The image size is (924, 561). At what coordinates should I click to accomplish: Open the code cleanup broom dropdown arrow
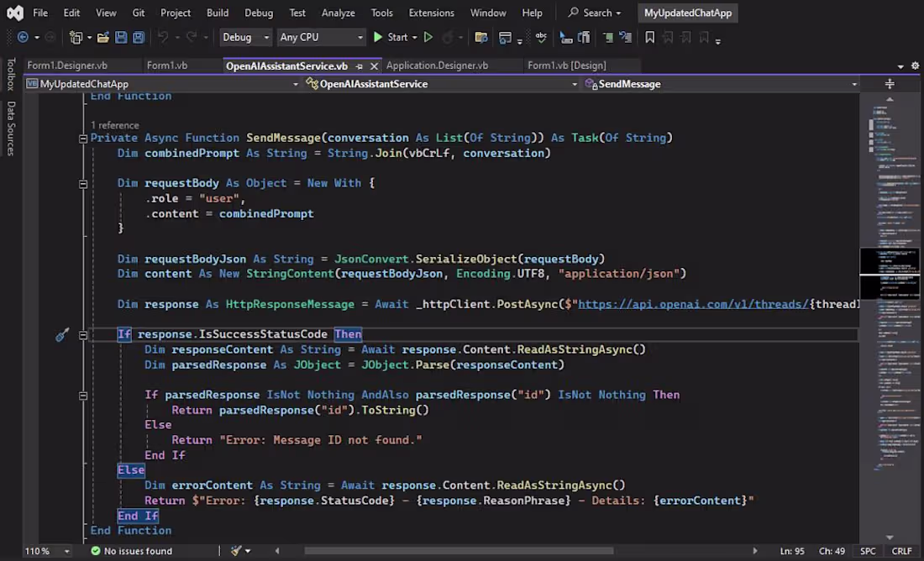(248, 551)
